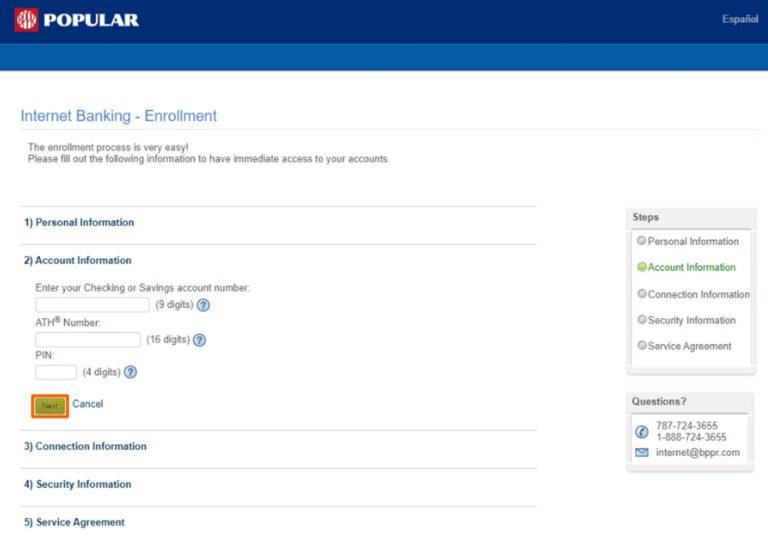The height and width of the screenshot is (538, 768).
Task: Click the help icon next to PIN
Action: [x=130, y=372]
